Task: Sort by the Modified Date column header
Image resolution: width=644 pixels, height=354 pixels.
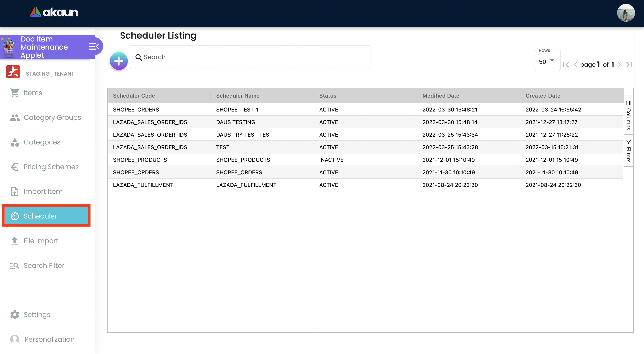Action: [440, 96]
